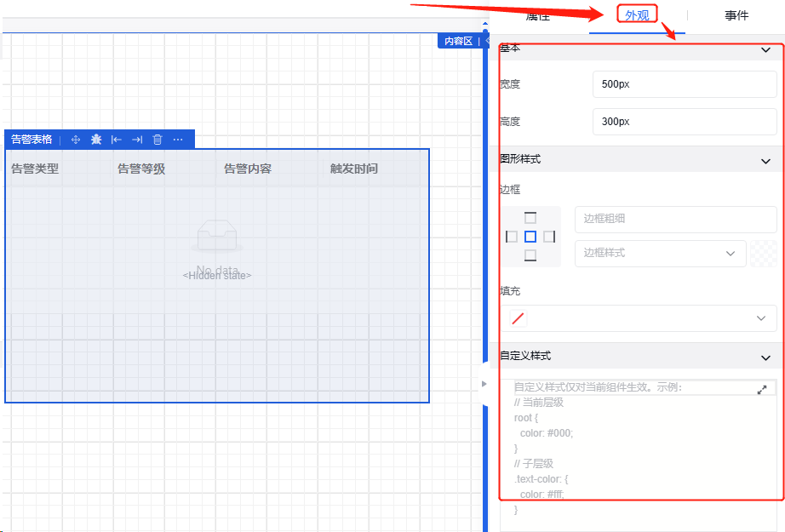Select the right border position icon
This screenshot has height=532, width=785.
click(549, 237)
